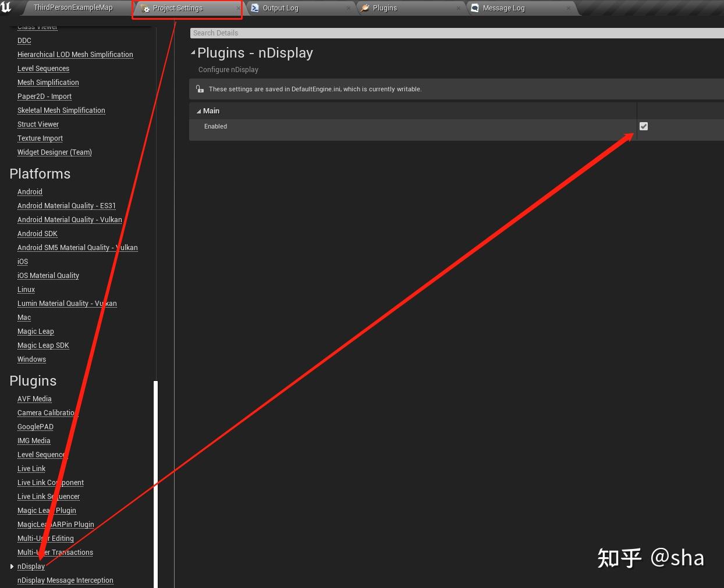Switch to the Output Log tab

click(x=280, y=8)
